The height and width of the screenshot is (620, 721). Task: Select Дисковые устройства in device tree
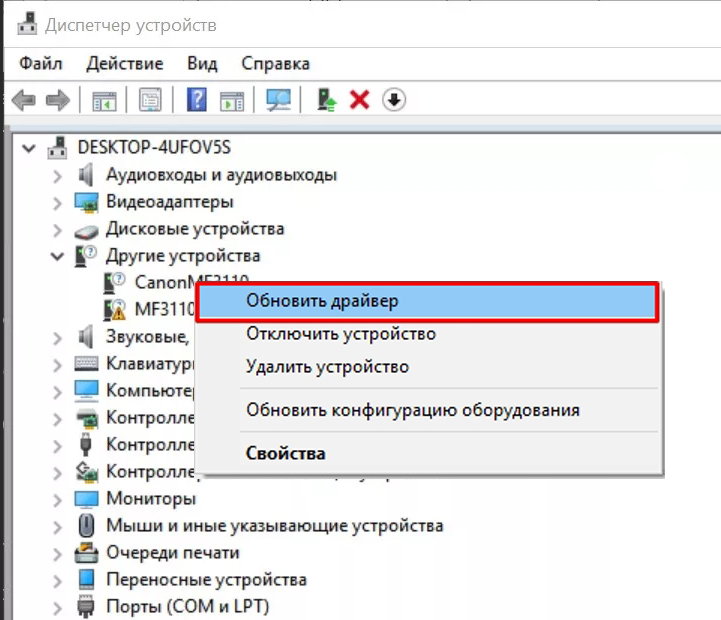(194, 229)
